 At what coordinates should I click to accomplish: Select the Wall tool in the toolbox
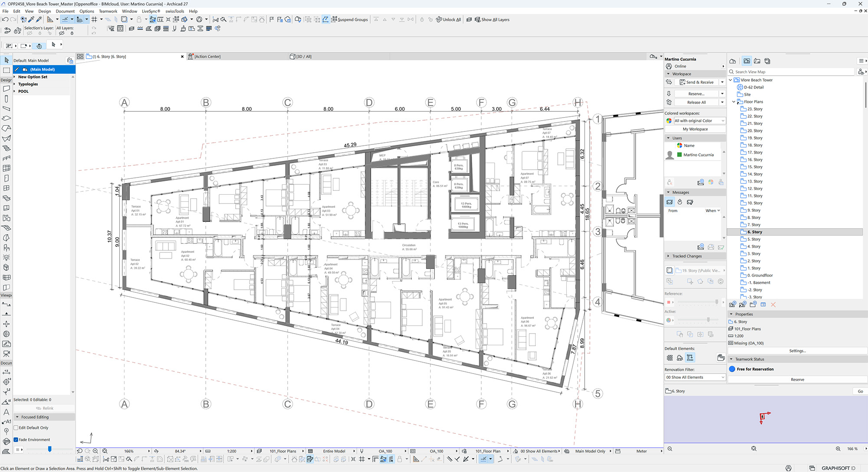(x=7, y=88)
